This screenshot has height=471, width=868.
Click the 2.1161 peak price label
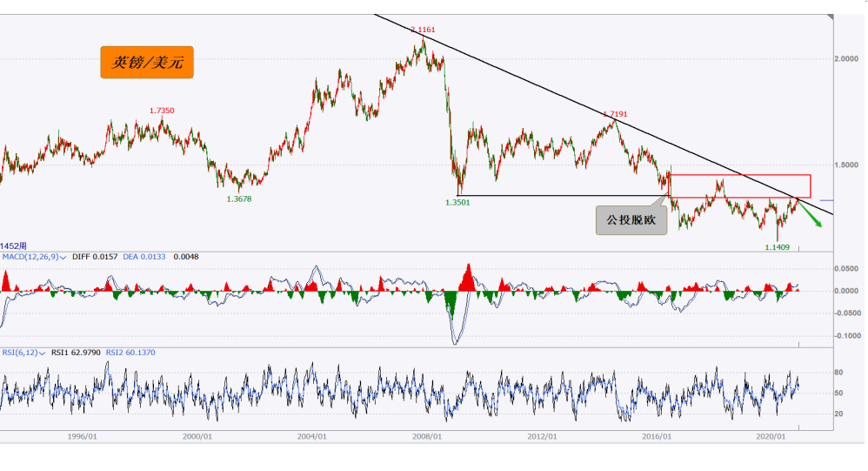point(423,30)
